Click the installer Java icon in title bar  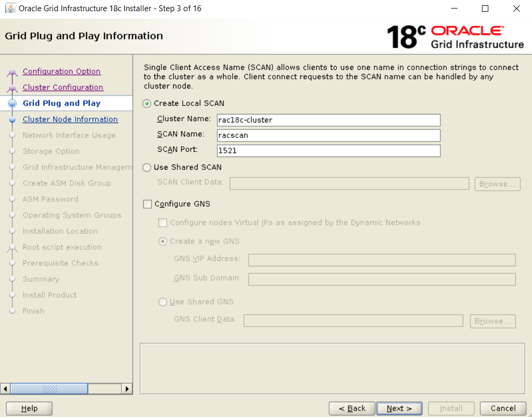(x=10, y=9)
